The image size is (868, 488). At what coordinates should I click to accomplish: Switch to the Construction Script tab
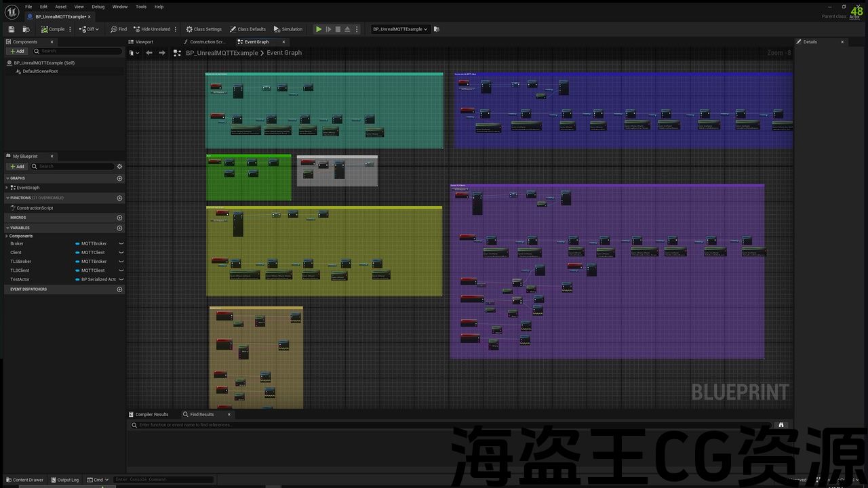point(207,42)
